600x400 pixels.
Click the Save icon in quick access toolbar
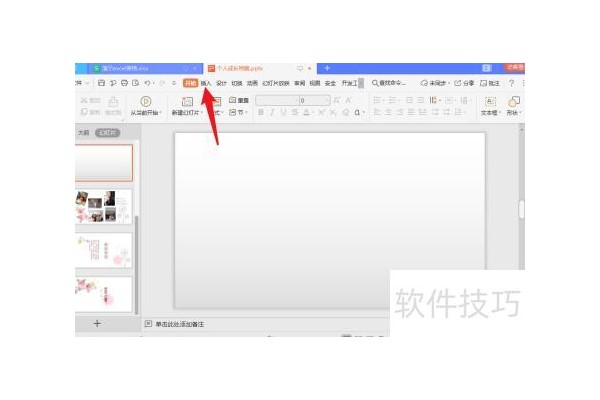point(101,83)
